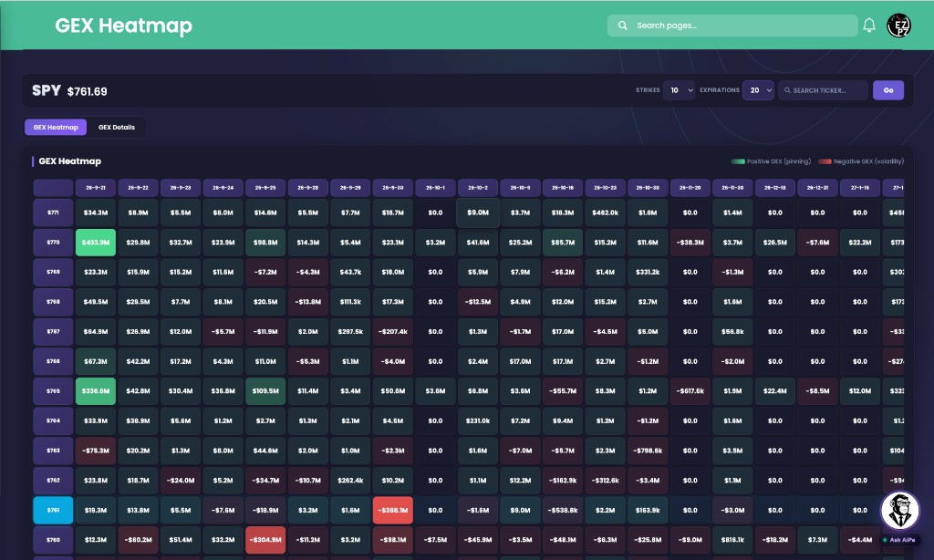
Task: Click the -$38.3M heatmap cell
Action: point(690,243)
